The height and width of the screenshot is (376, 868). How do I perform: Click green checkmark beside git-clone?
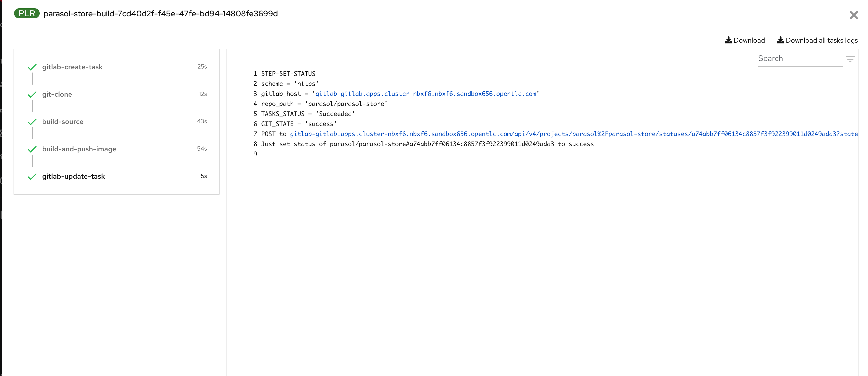click(32, 94)
